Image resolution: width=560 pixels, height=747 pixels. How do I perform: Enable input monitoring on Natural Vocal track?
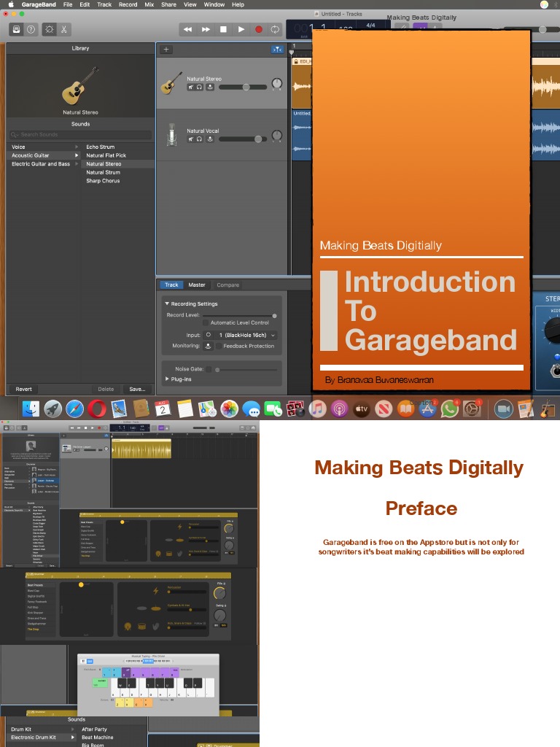tap(210, 139)
